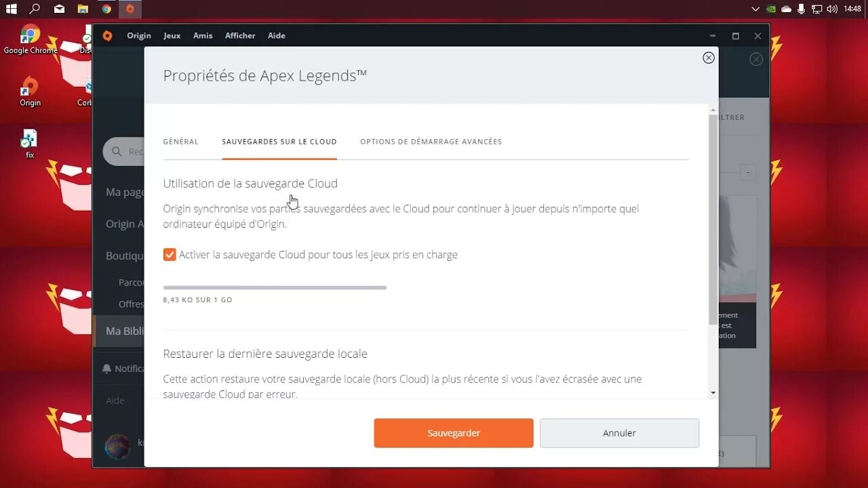Viewport: 868px width, 488px height.
Task: Click the Origin taskbar button
Action: (x=130, y=9)
